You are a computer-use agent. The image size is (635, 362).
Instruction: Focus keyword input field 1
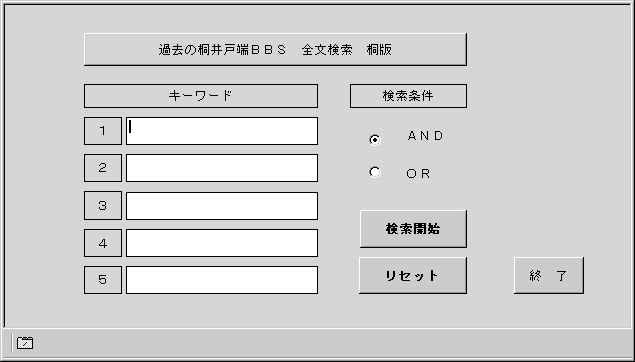tap(222, 131)
